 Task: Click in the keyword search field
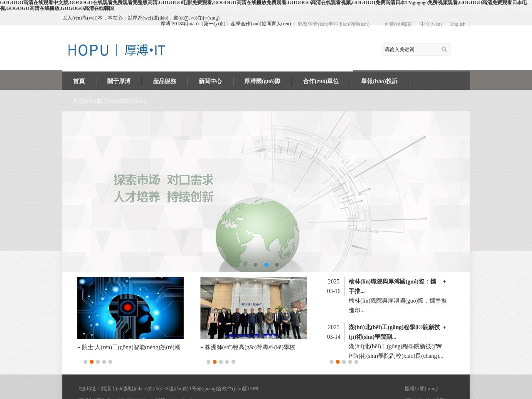pyautogui.click(x=411, y=49)
